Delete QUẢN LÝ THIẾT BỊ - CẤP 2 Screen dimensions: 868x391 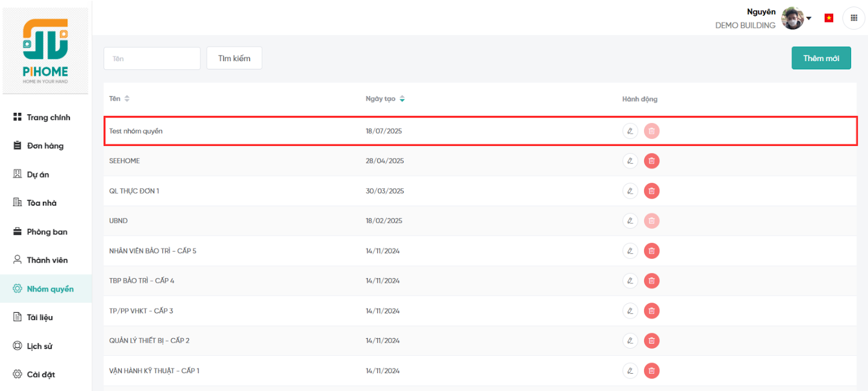pos(652,341)
